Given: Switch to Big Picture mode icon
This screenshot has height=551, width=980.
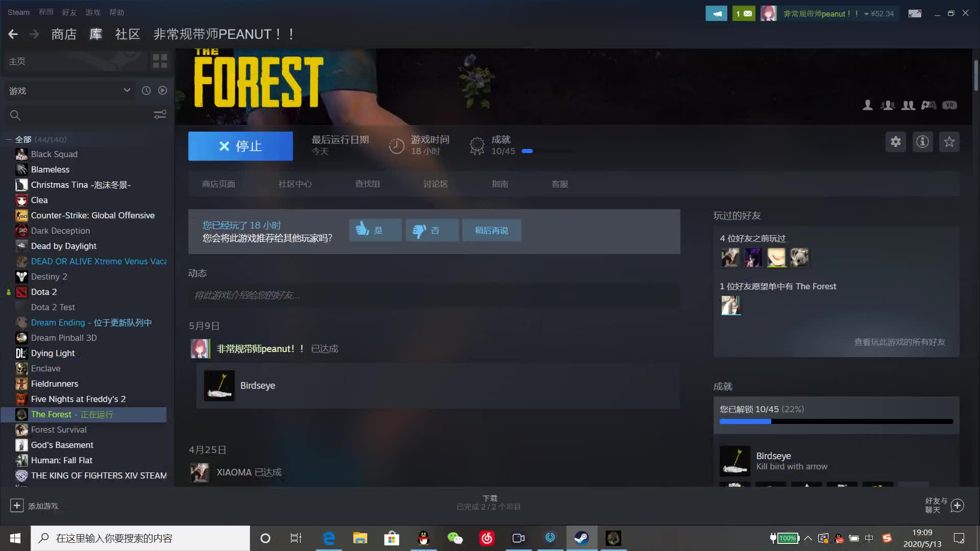Looking at the screenshot, I should [915, 14].
